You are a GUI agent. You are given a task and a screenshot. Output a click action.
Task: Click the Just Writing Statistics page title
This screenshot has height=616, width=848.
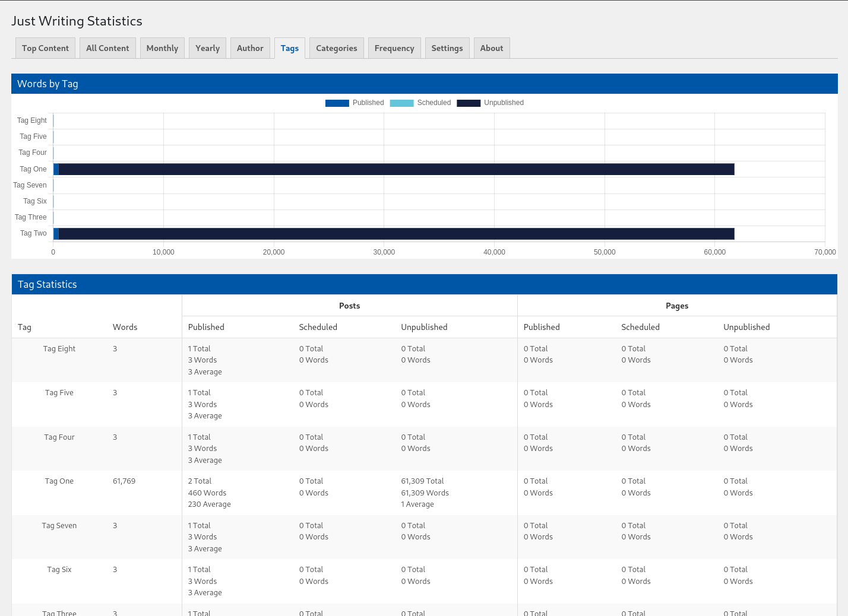coord(77,21)
